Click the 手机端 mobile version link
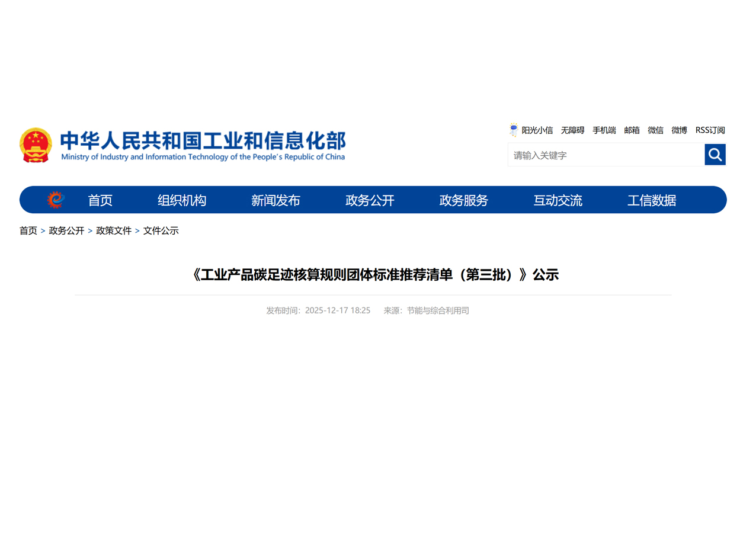The image size is (756, 551). coord(604,130)
